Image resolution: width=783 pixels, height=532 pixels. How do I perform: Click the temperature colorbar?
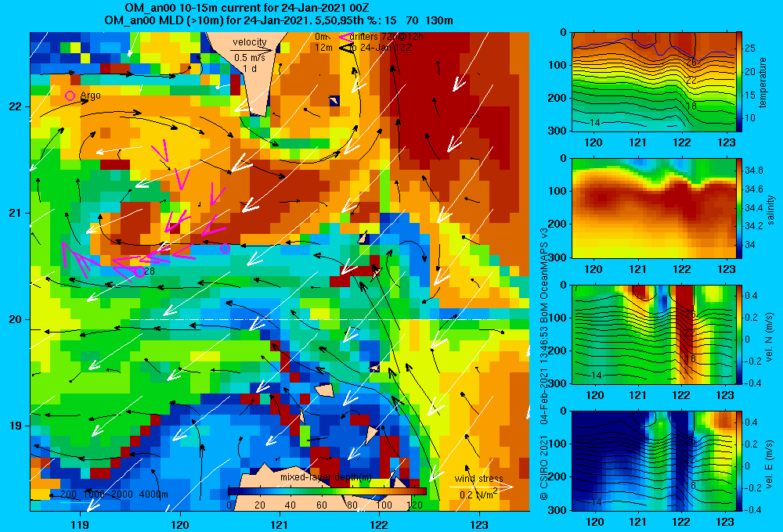coord(739,81)
